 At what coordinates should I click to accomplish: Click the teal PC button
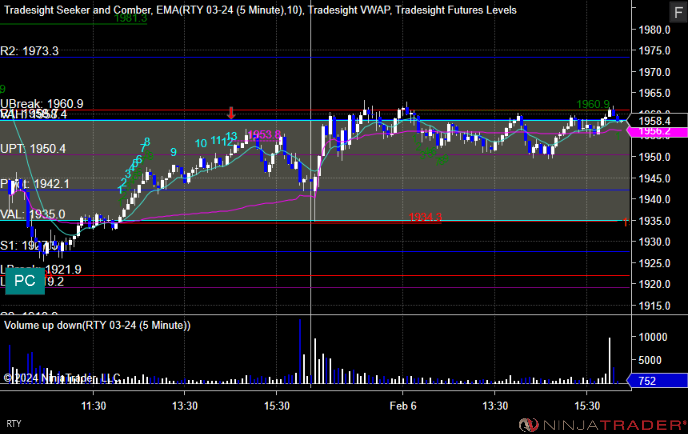[x=25, y=281]
